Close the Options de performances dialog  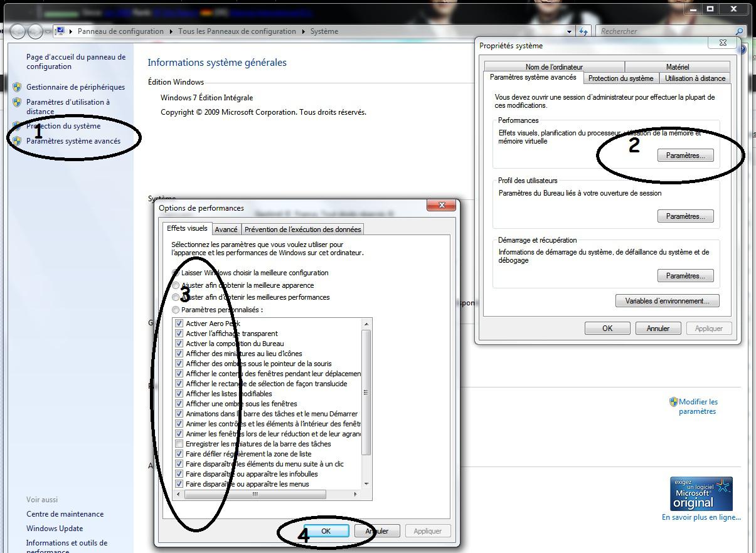[x=441, y=205]
